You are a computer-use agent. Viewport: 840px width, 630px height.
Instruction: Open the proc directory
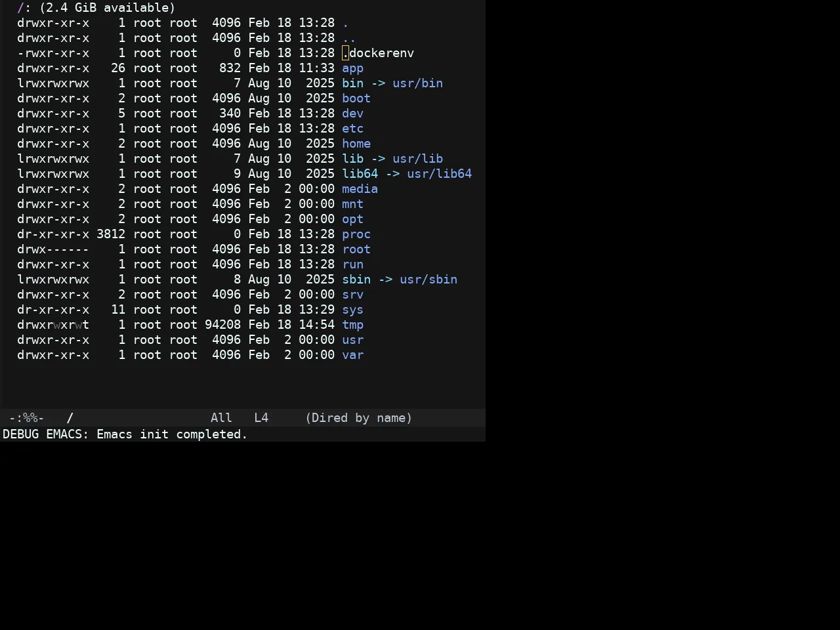coord(356,234)
